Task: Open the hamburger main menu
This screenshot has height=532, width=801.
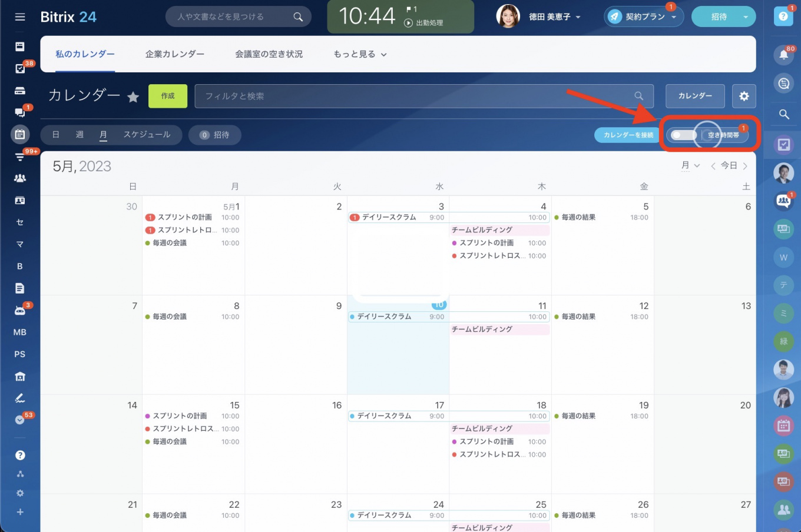Action: [x=20, y=17]
